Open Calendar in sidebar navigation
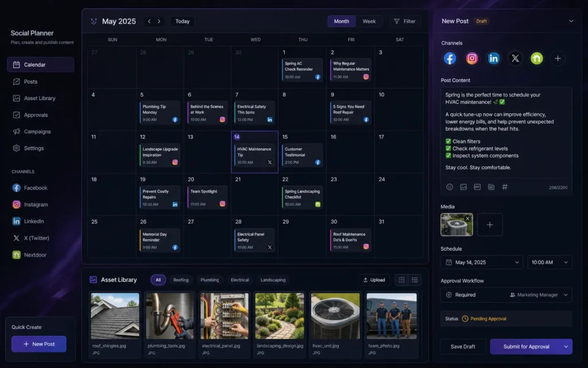 tap(41, 64)
